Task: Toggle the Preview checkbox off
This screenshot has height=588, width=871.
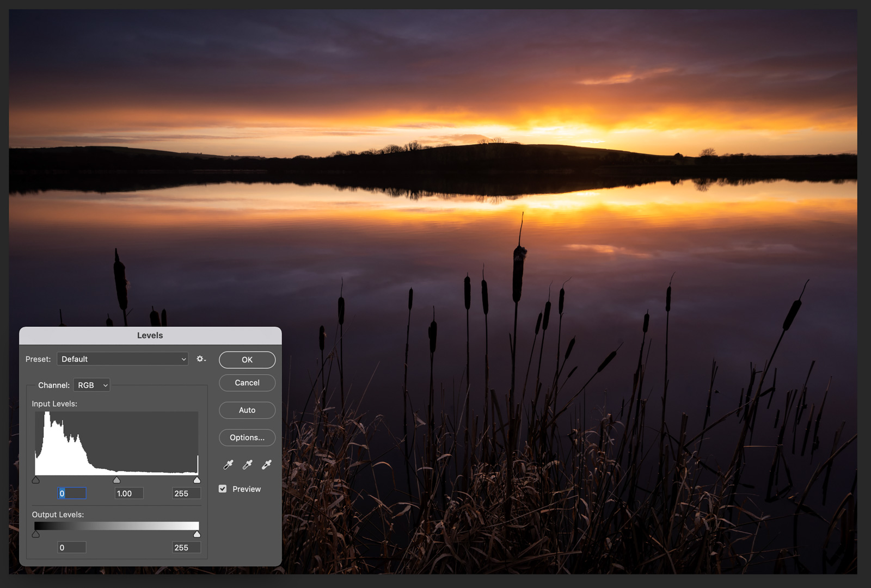Action: click(x=222, y=488)
